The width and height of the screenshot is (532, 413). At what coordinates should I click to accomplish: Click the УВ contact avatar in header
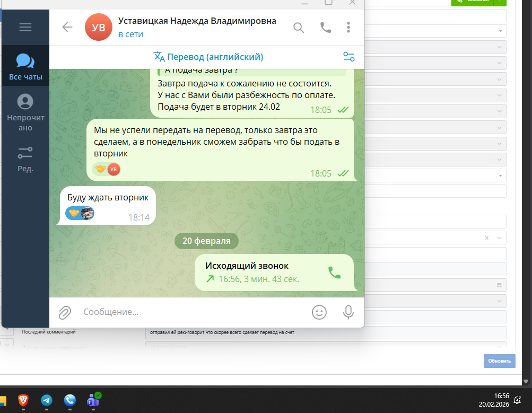pyautogui.click(x=99, y=27)
